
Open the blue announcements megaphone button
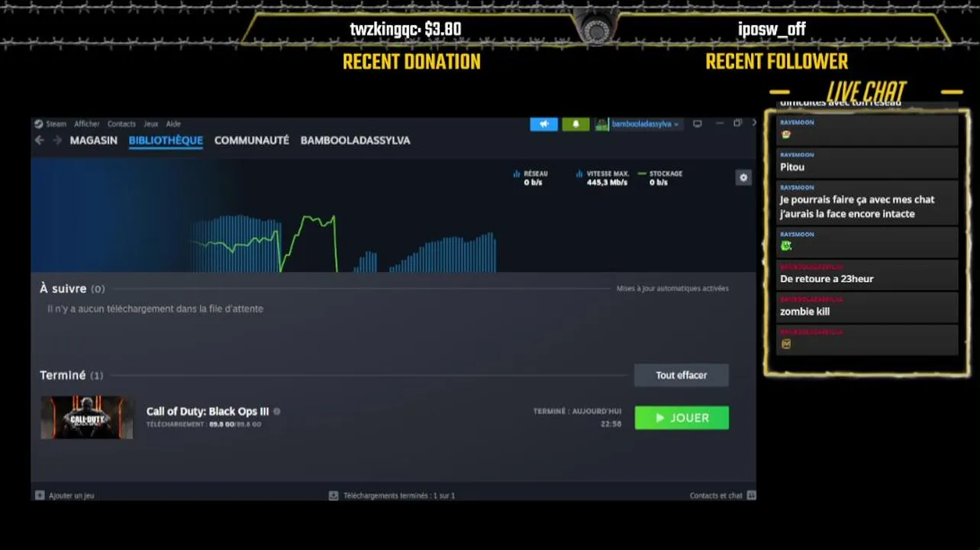tap(544, 124)
